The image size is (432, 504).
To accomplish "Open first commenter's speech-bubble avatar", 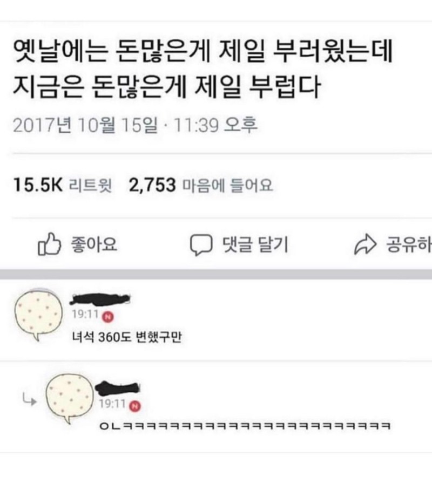I will [38, 315].
